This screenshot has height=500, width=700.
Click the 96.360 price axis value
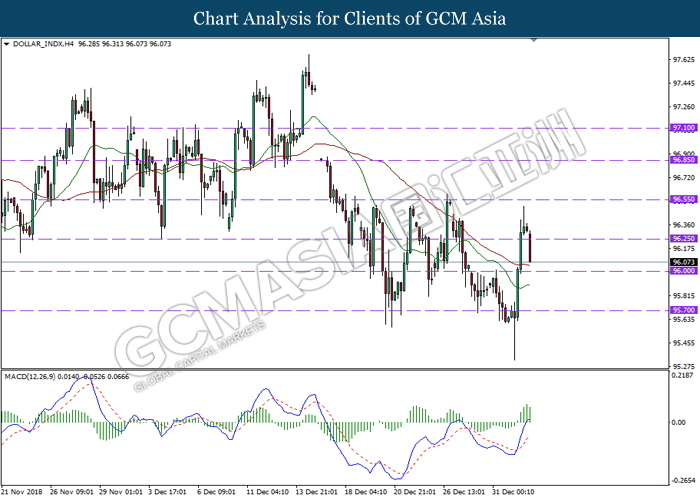point(684,225)
